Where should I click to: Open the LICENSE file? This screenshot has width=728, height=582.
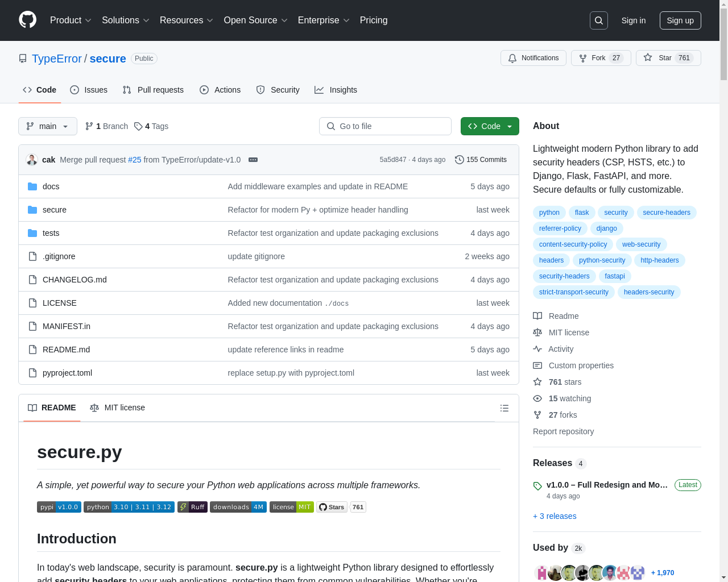coord(60,303)
